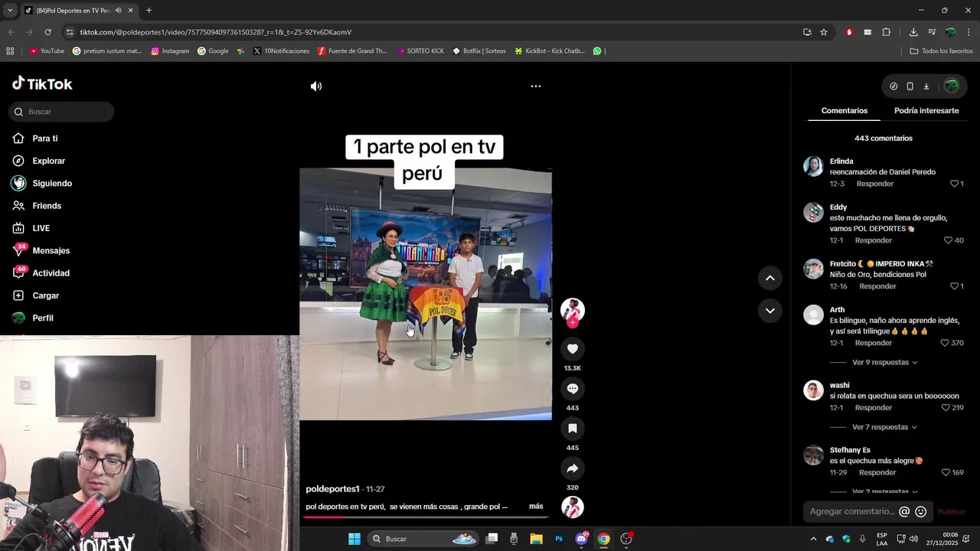980x551 pixels.
Task: Like Erlinda's comment heart
Action: tap(954, 184)
